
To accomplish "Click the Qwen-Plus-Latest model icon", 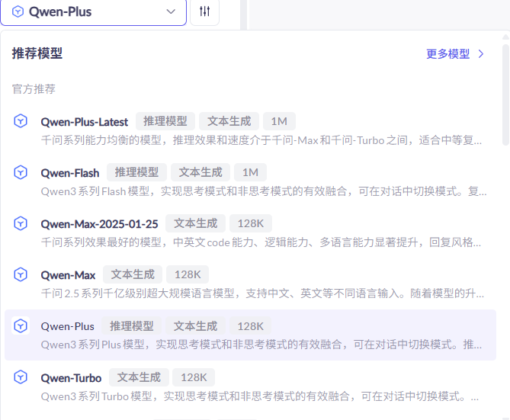I will click(x=21, y=121).
